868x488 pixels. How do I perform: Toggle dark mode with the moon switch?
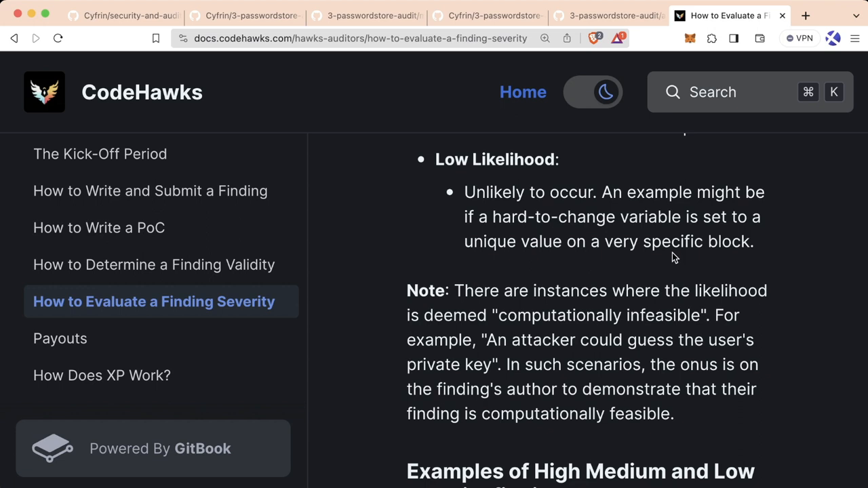tap(593, 92)
